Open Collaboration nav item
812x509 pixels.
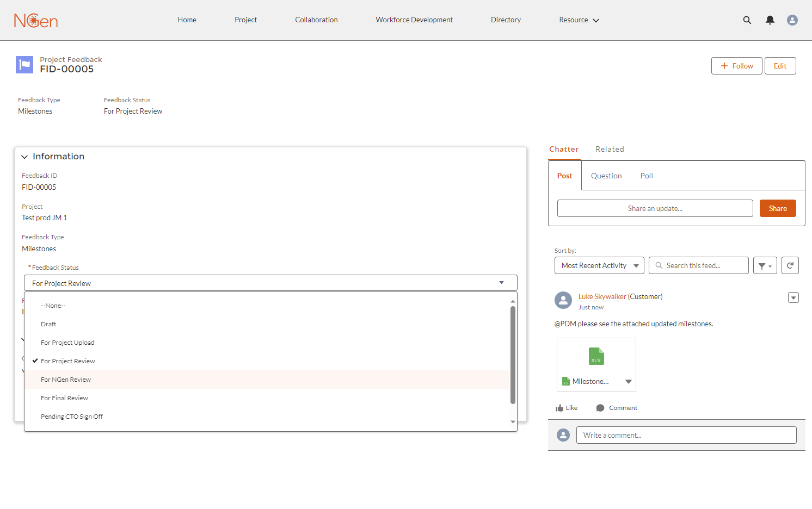click(x=316, y=20)
